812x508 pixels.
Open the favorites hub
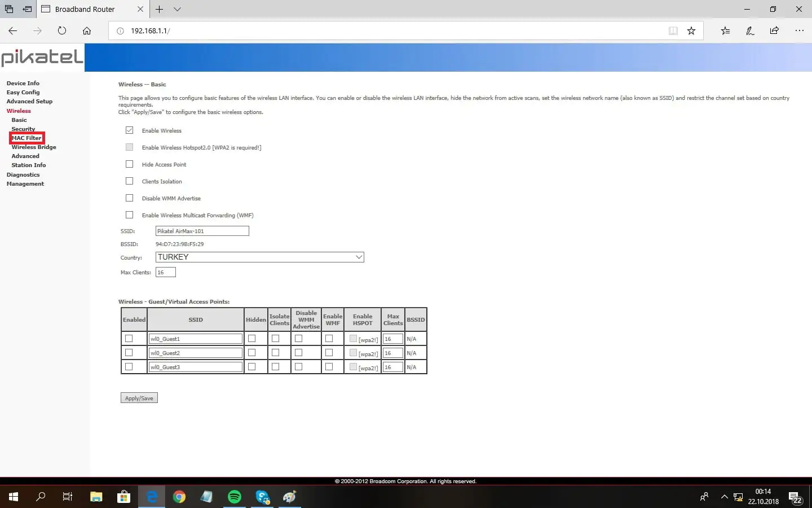click(725, 30)
